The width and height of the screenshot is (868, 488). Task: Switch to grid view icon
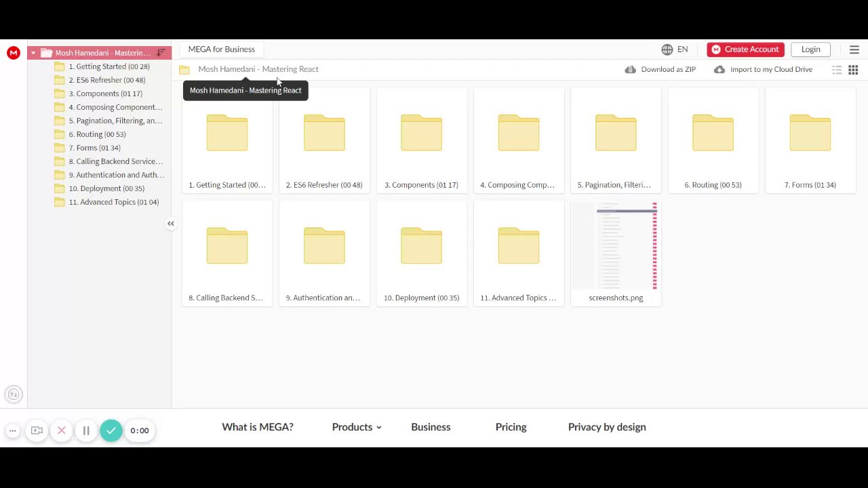pos(853,70)
